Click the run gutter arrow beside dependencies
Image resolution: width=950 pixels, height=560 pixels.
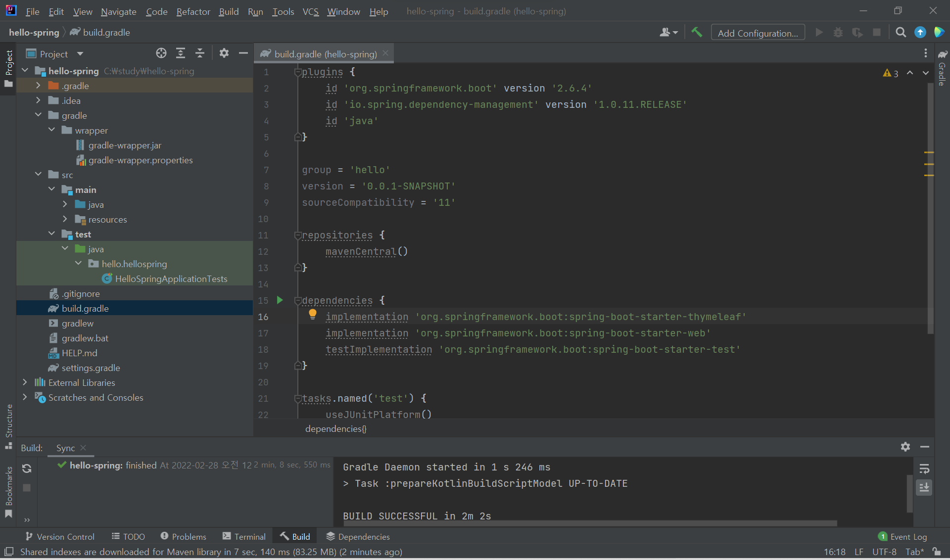[280, 300]
